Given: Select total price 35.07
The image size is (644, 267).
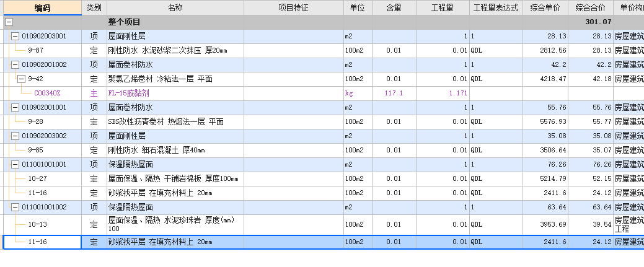Looking at the screenshot, I should tap(591, 150).
